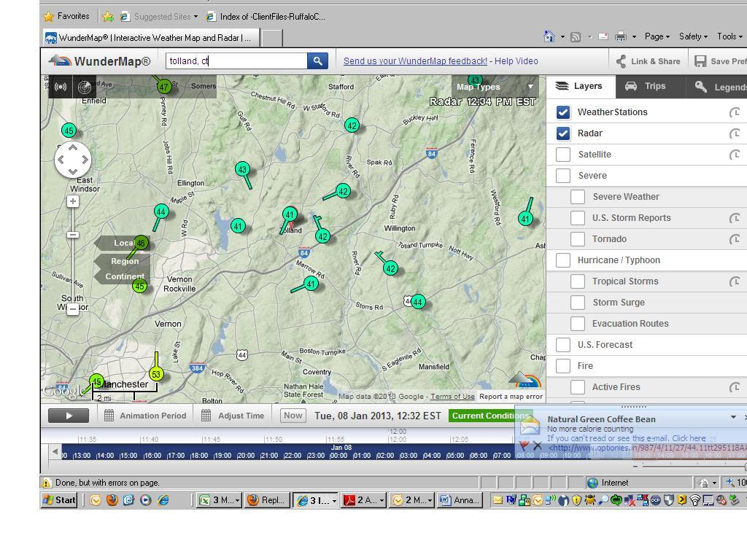Open the browser Home page icon

(549, 36)
